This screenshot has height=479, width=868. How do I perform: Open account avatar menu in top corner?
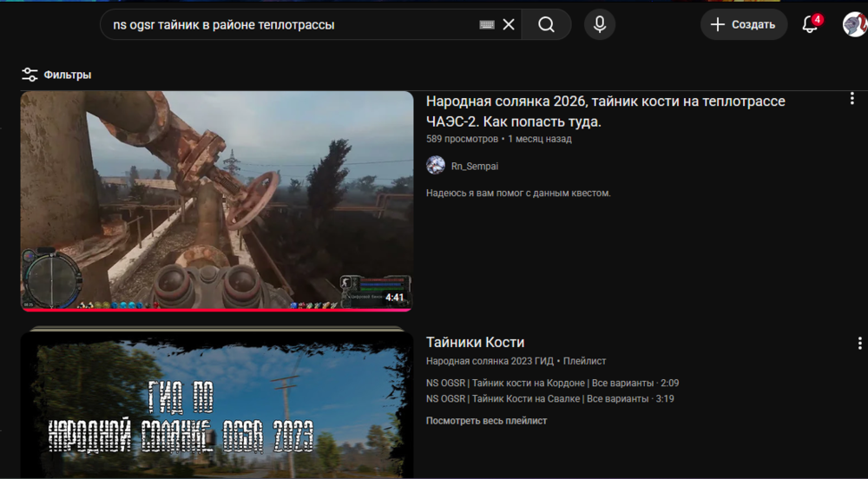click(855, 24)
